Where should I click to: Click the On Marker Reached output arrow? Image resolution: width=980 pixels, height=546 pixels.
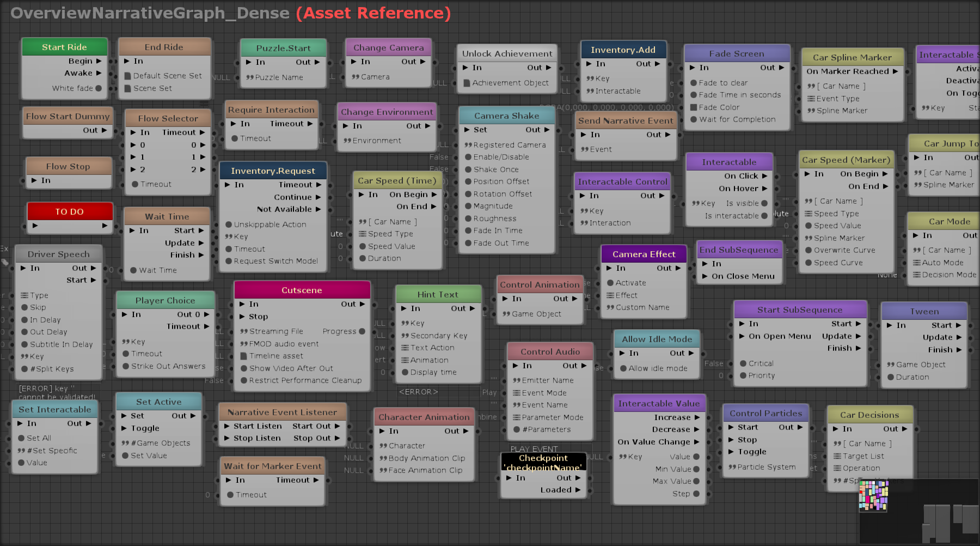pyautogui.click(x=895, y=71)
